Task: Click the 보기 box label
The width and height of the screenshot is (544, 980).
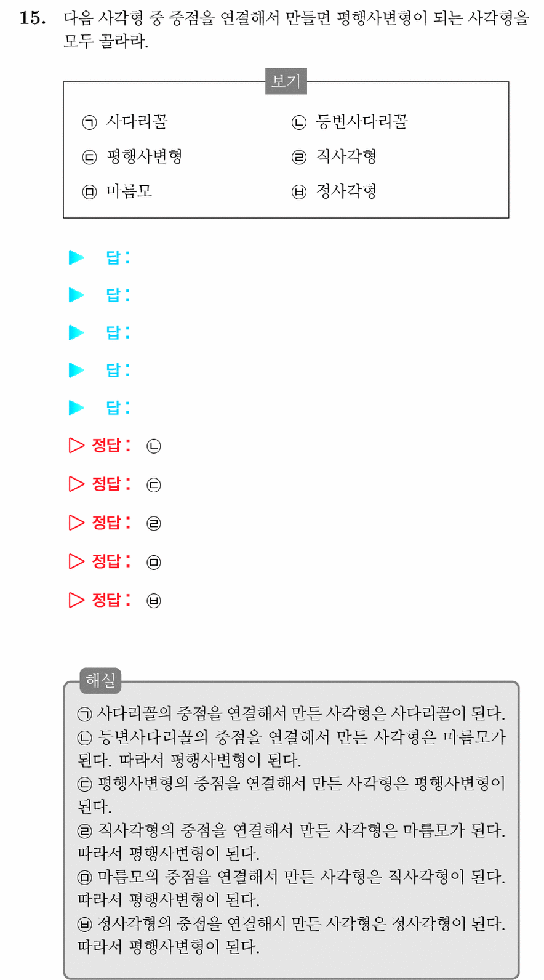Action: (286, 81)
